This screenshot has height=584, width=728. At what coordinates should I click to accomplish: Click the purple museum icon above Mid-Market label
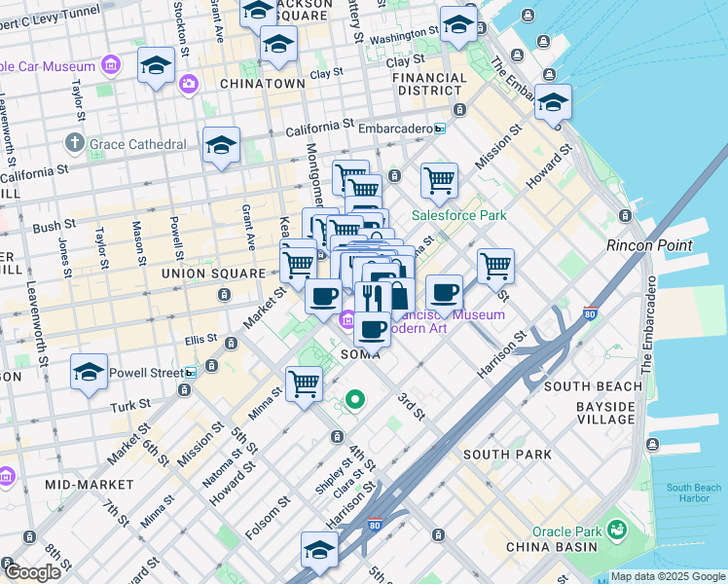tap(7, 477)
